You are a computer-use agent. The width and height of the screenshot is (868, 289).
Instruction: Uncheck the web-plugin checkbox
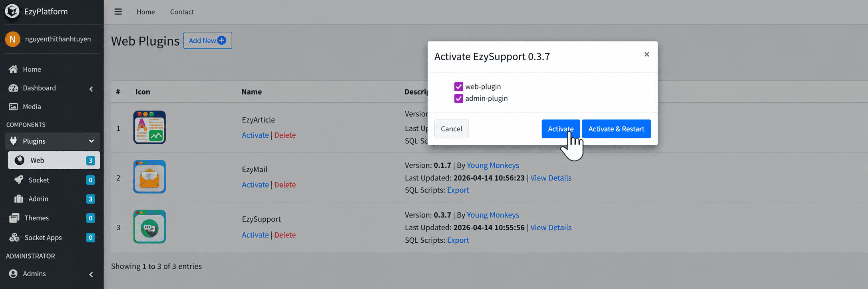tap(459, 87)
